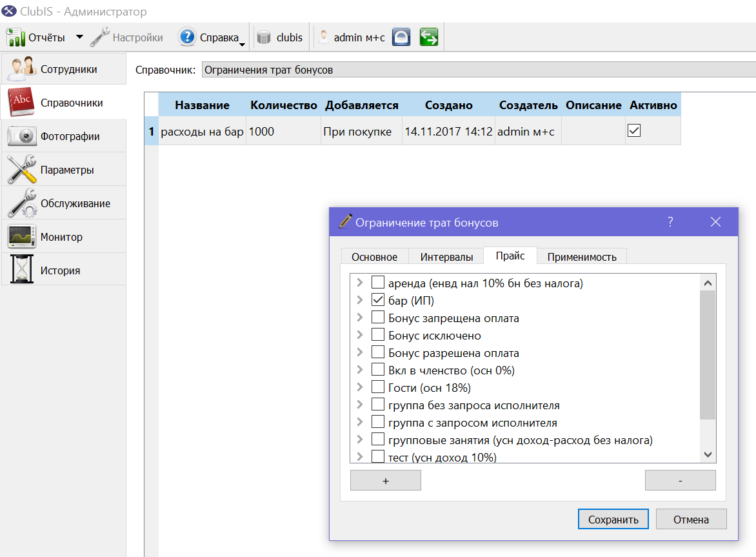Screen dimensions: 756x557
Task: Open Монитор icon in sidebar
Action: click(22, 237)
